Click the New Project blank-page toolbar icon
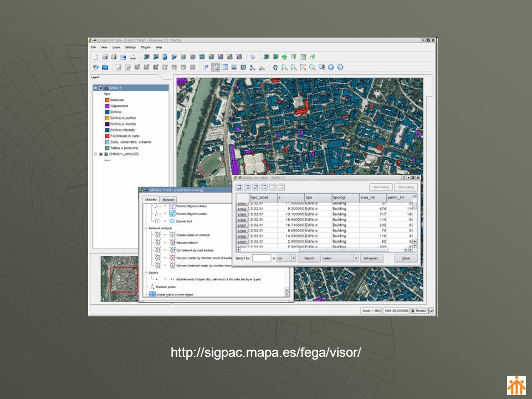The height and width of the screenshot is (399, 532). point(96,57)
